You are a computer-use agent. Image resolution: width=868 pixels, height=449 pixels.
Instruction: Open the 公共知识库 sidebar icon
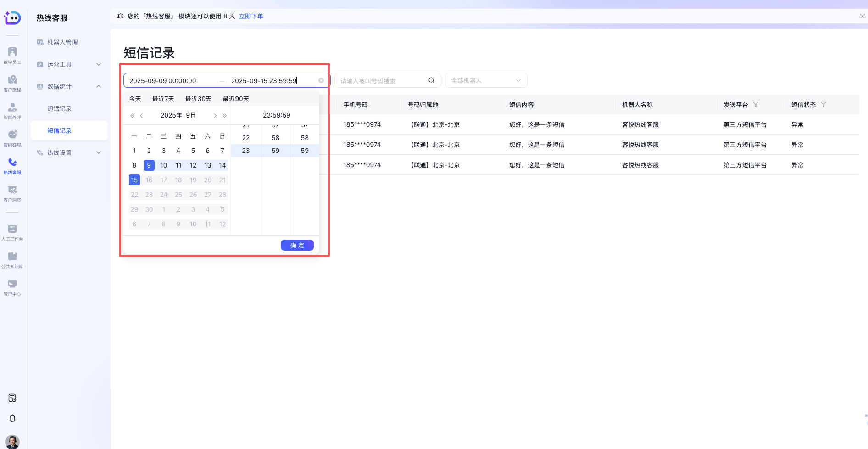12,259
